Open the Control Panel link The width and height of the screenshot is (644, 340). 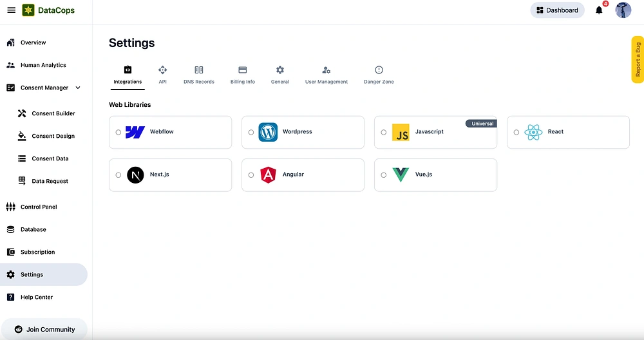(x=39, y=207)
